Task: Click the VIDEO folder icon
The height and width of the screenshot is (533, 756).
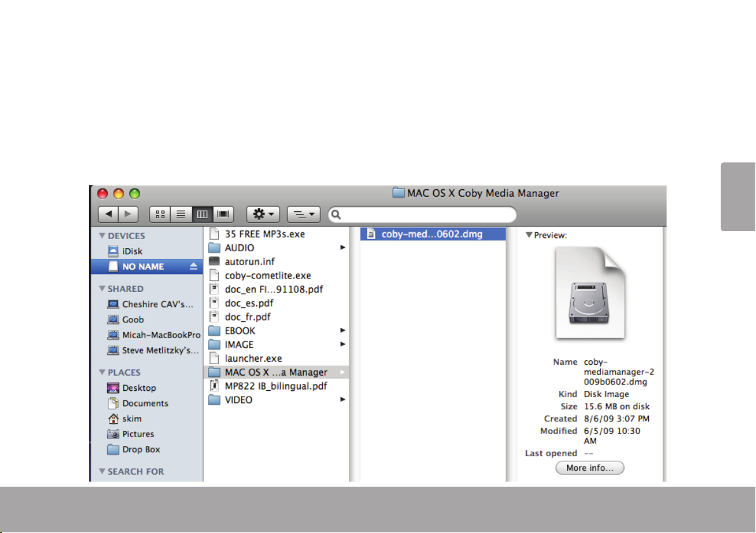Action: tap(214, 400)
